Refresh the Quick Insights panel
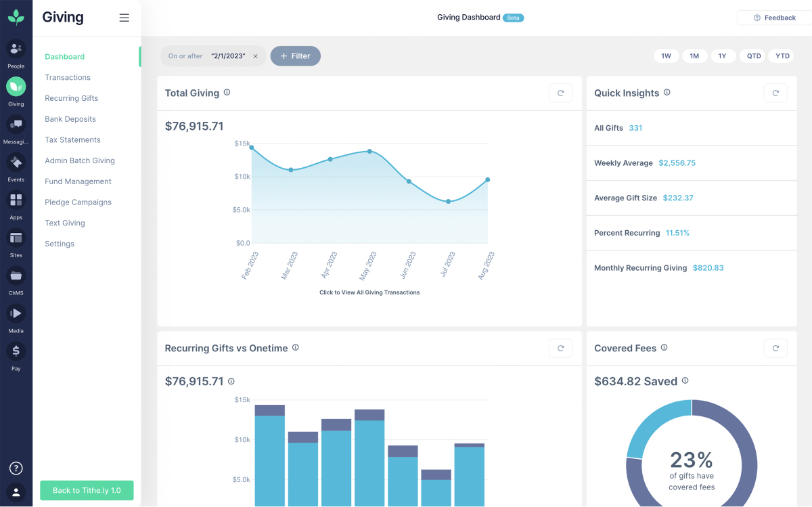The image size is (812, 507). [x=775, y=93]
